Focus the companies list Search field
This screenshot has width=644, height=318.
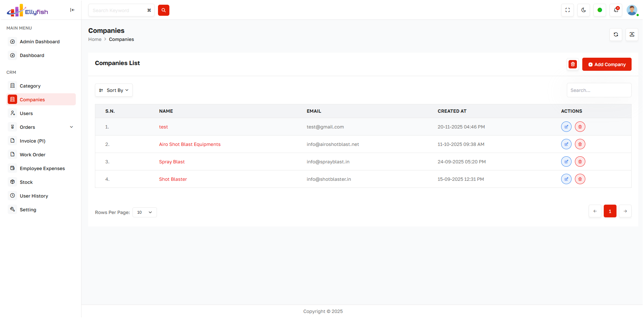point(599,90)
